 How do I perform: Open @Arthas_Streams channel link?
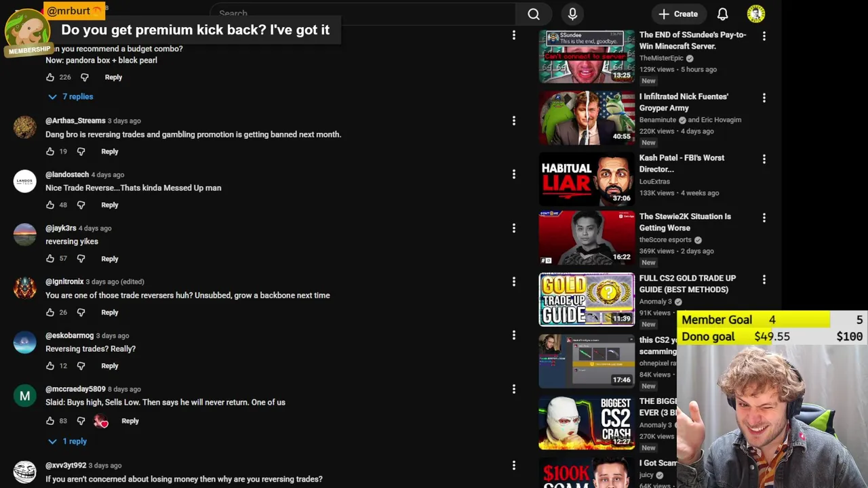coord(75,121)
